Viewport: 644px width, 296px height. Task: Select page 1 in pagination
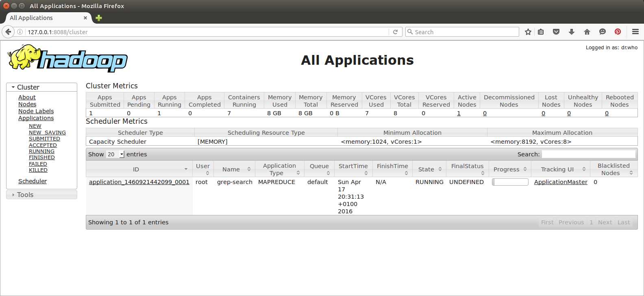pyautogui.click(x=591, y=222)
